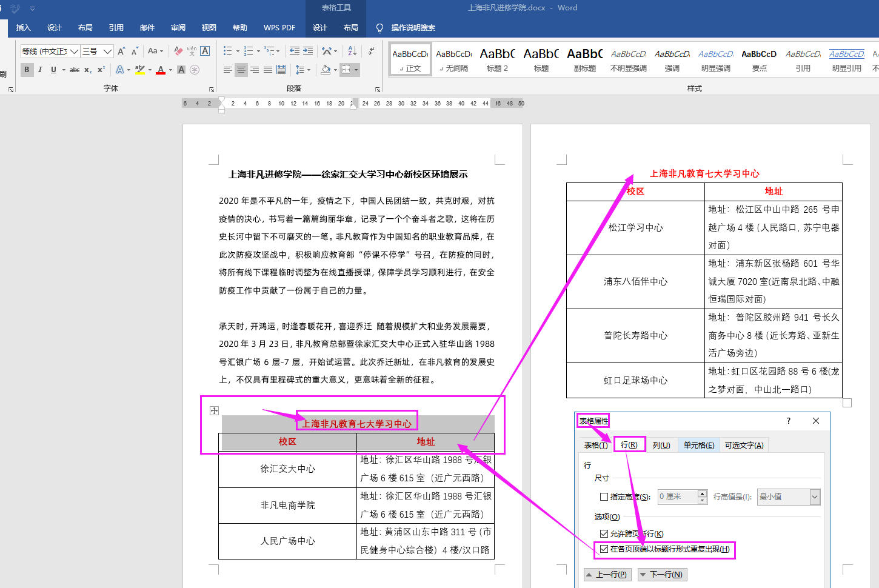Center align the paragraph
The height and width of the screenshot is (588, 879).
tap(241, 70)
